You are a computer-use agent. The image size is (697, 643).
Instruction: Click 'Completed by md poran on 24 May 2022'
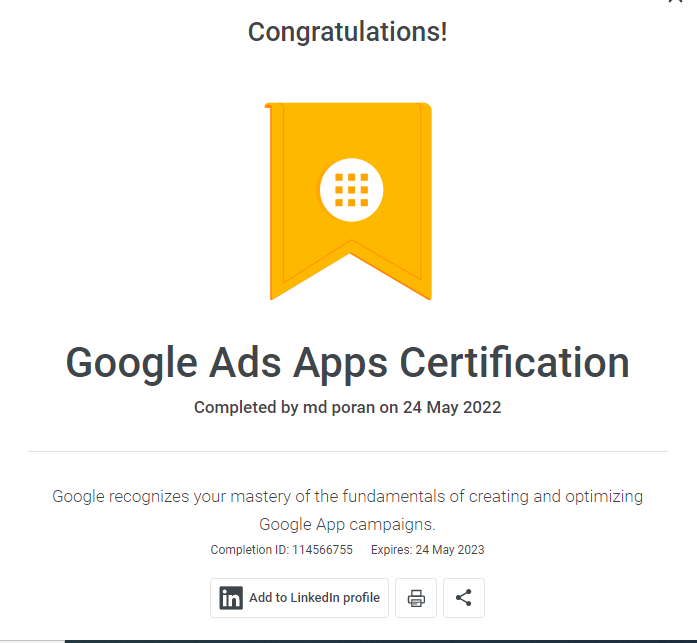pyautogui.click(x=348, y=407)
